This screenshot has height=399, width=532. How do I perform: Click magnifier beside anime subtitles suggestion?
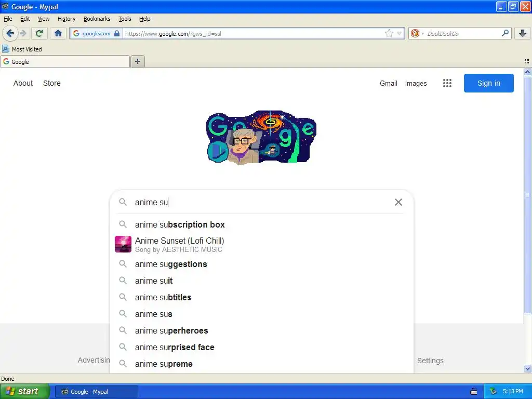click(123, 297)
